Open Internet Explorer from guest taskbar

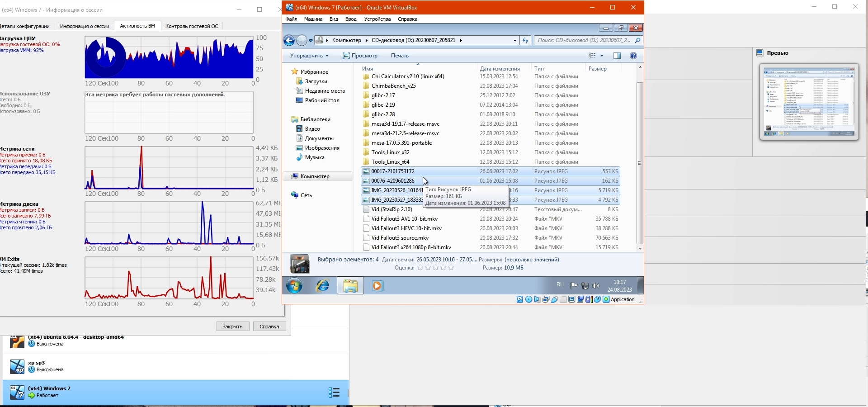(x=322, y=286)
